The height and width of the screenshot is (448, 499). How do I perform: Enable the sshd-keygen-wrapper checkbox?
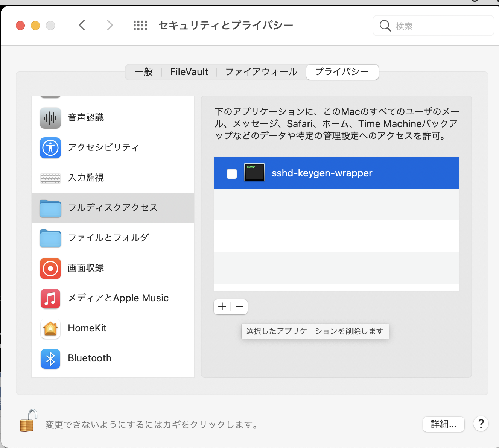232,173
